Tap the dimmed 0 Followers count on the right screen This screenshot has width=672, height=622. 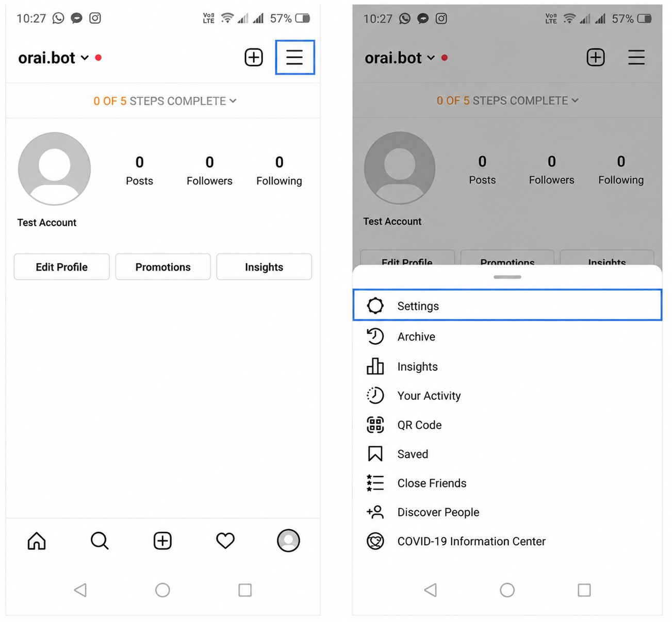click(x=551, y=170)
